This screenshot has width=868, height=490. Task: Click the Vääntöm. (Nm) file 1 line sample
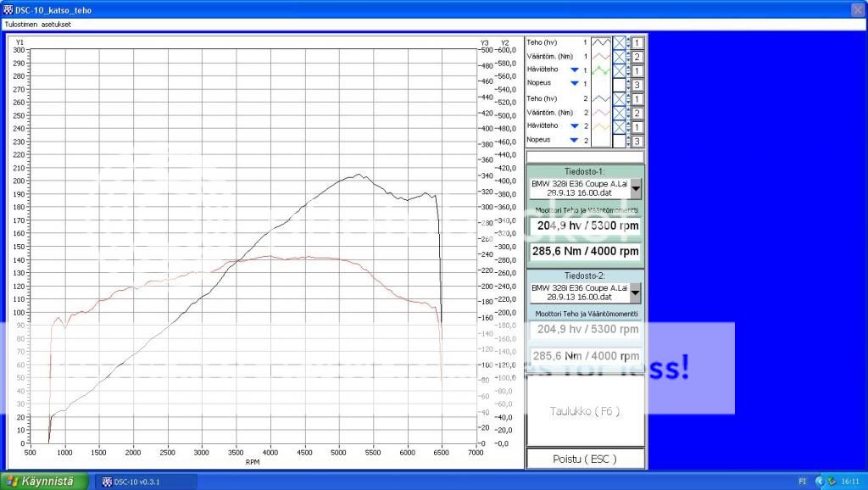pyautogui.click(x=600, y=56)
